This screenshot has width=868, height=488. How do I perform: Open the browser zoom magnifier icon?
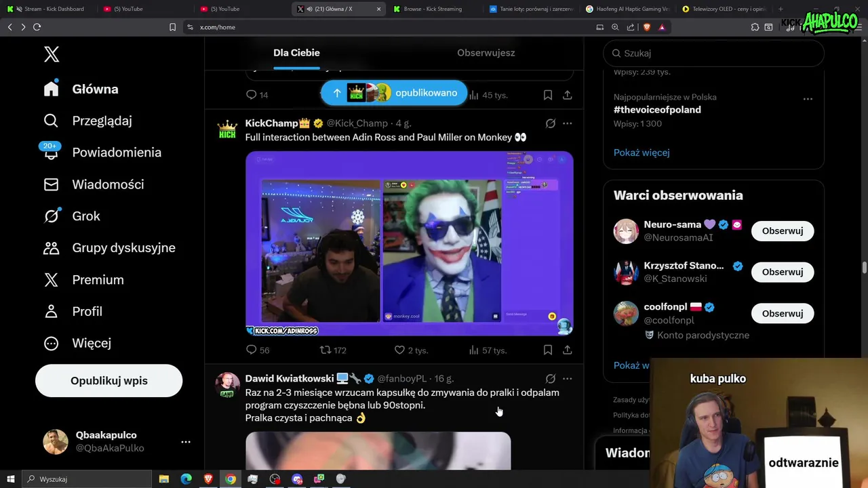coord(615,27)
